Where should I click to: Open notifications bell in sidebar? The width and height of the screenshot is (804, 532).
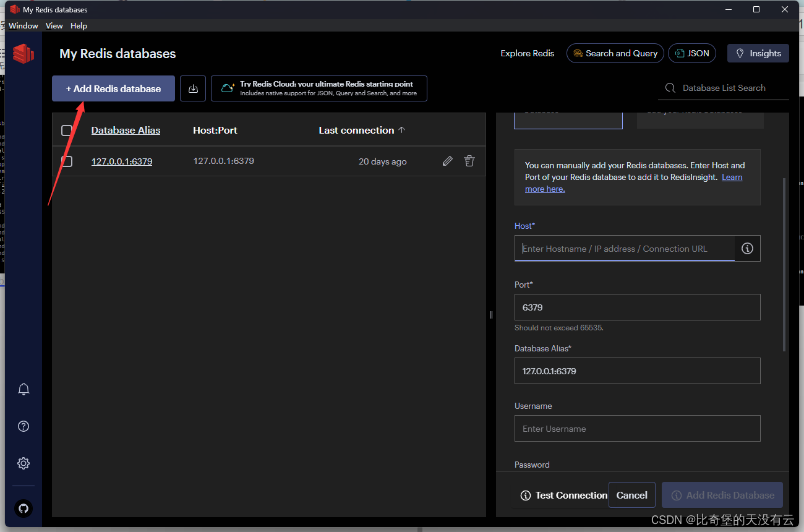(x=24, y=389)
